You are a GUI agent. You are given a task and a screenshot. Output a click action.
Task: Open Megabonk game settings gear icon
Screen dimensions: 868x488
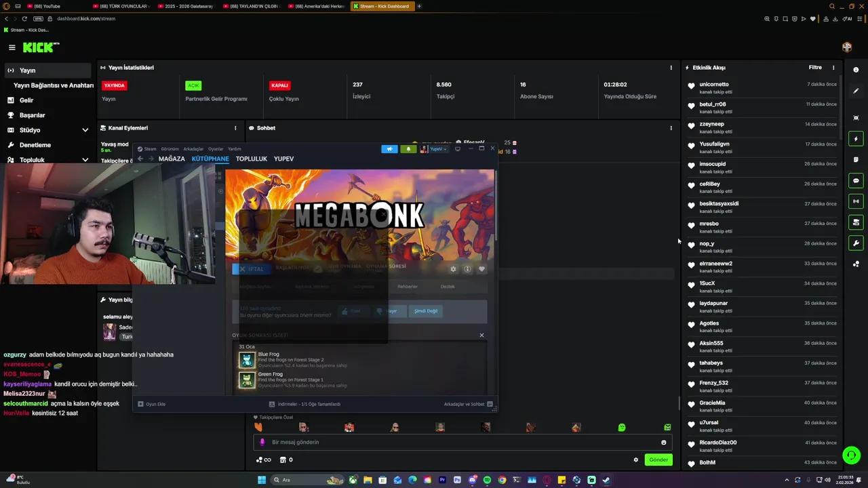point(453,269)
